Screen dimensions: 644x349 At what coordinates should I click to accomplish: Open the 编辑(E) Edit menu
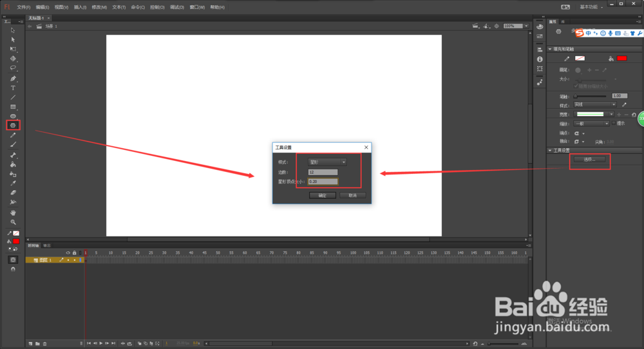[43, 7]
